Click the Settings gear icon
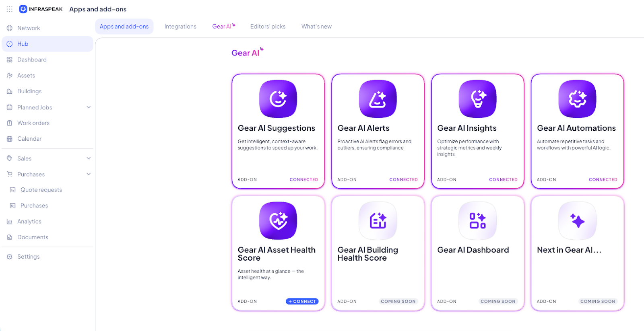This screenshot has width=644, height=331. tap(10, 257)
